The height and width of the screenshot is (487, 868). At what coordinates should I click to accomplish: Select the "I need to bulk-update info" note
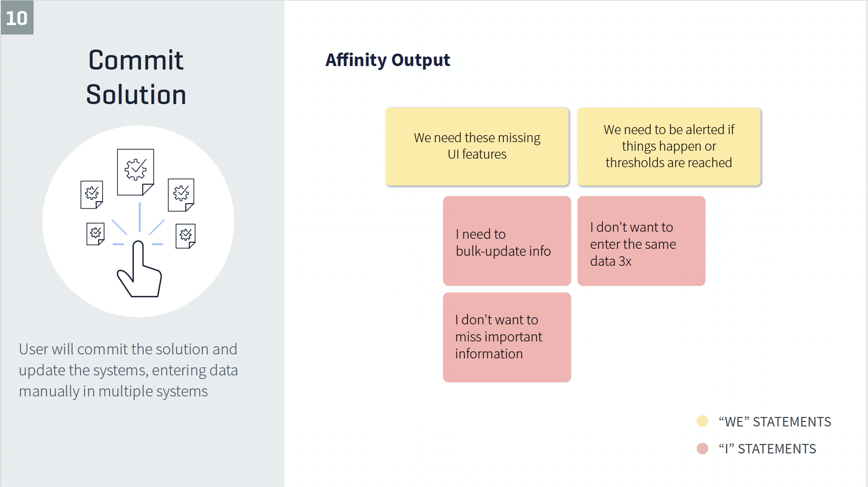(506, 241)
